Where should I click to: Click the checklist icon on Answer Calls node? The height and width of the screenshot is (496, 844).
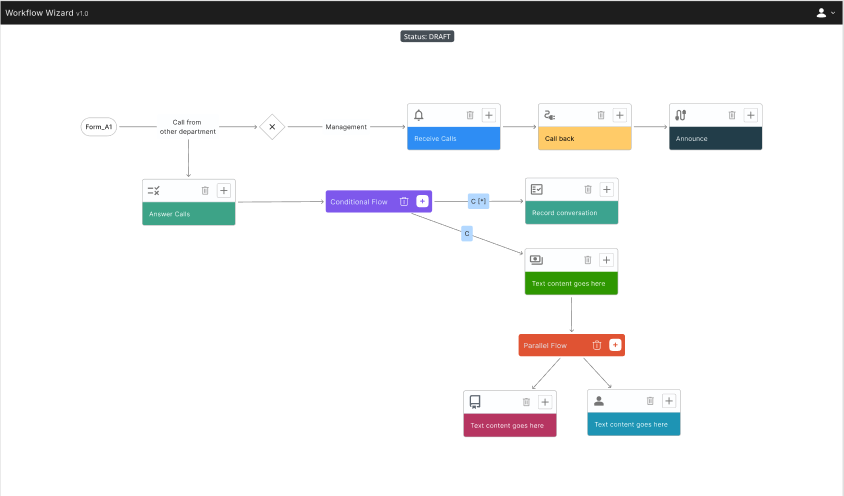154,190
